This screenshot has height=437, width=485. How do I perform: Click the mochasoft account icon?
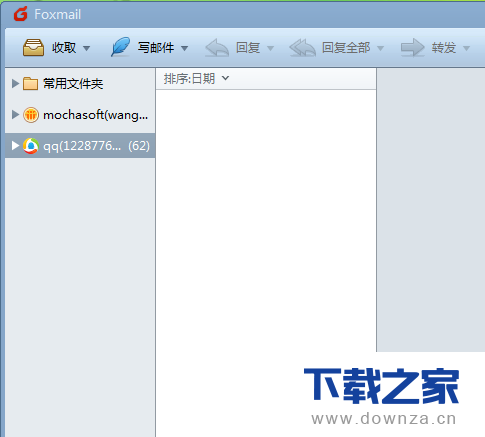(31, 115)
